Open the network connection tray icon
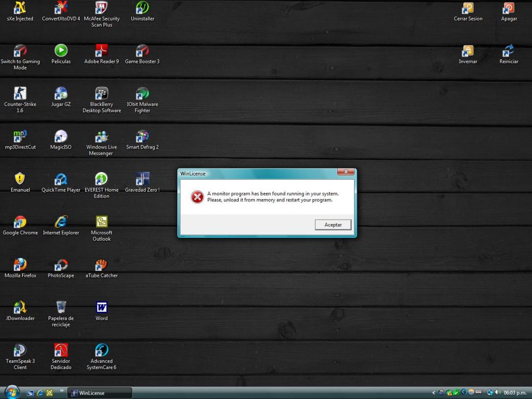 click(490, 393)
